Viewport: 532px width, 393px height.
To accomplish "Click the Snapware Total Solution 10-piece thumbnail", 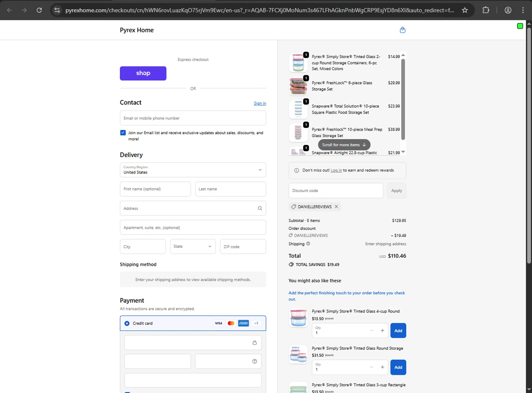I will tap(298, 109).
